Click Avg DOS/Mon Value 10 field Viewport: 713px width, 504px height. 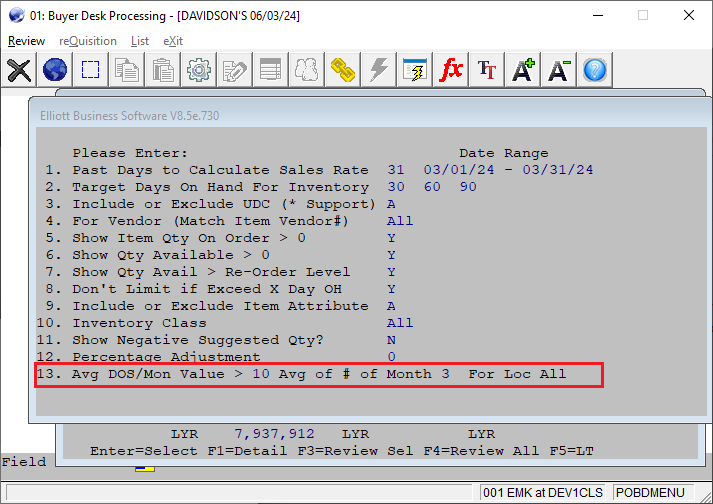(261, 374)
